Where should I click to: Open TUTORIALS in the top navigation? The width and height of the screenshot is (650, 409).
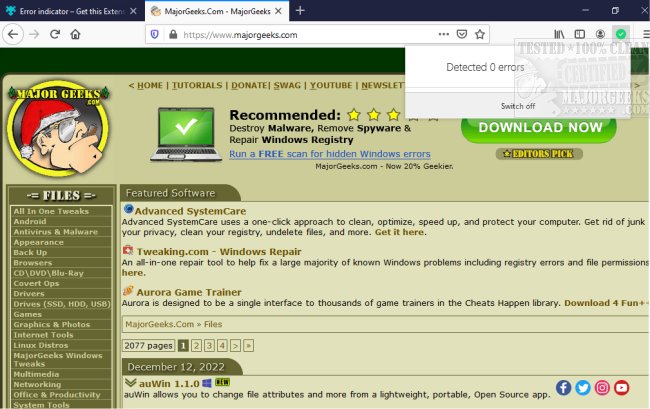pyautogui.click(x=197, y=85)
